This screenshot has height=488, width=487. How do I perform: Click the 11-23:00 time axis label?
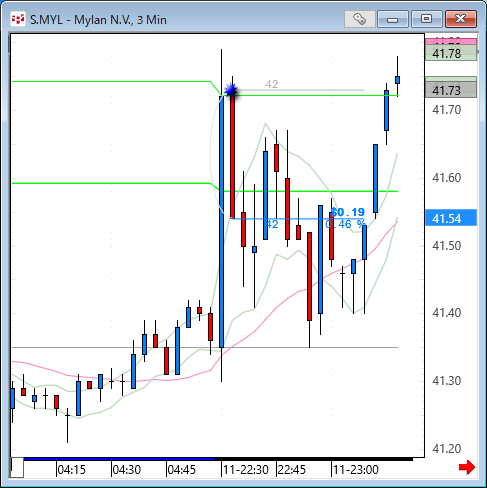tap(356, 470)
